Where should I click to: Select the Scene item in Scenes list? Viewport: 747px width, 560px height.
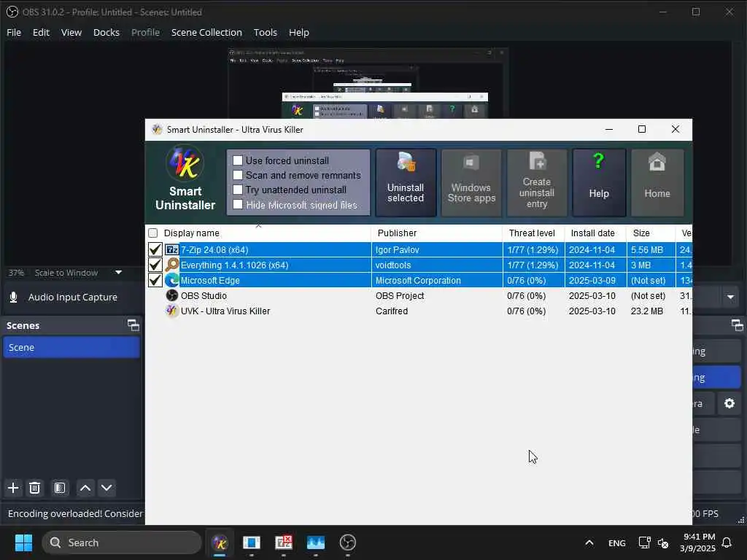[x=71, y=347]
